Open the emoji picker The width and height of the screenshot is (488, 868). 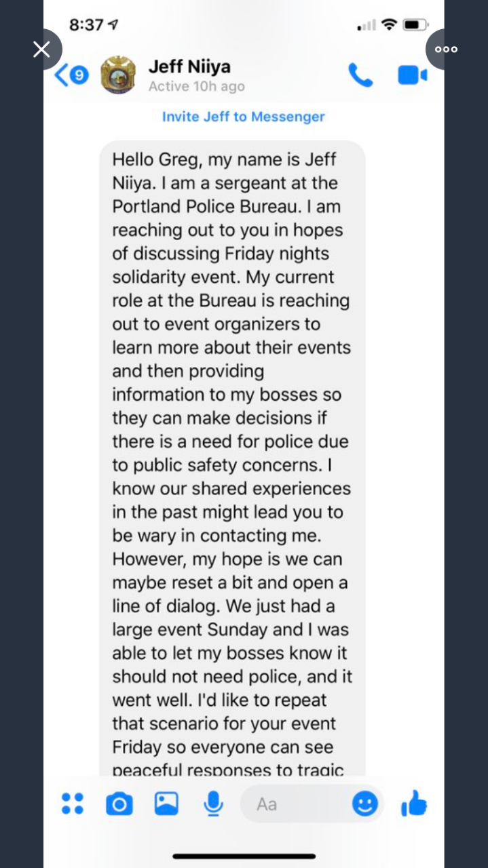(x=365, y=804)
